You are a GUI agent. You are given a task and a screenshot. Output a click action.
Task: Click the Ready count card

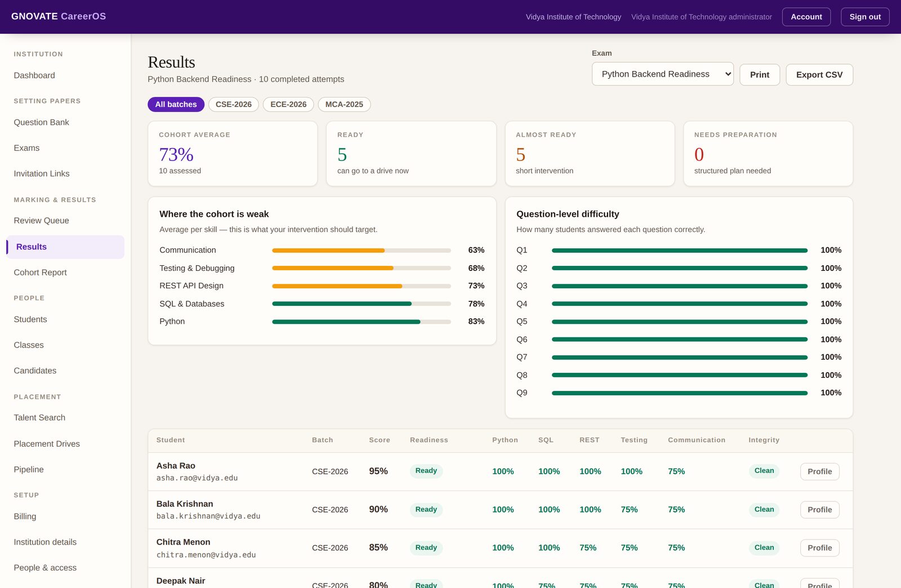(x=411, y=153)
